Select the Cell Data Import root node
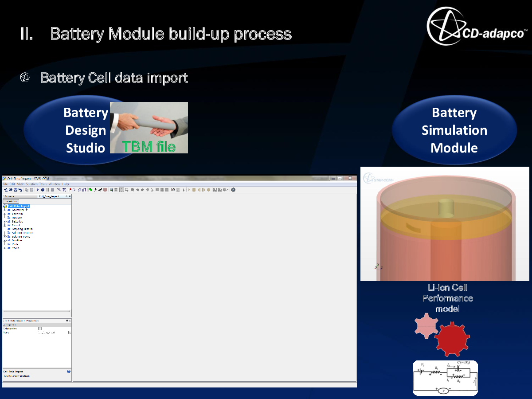Image resolution: width=532 pixels, height=399 pixels. pyautogui.click(x=19, y=206)
